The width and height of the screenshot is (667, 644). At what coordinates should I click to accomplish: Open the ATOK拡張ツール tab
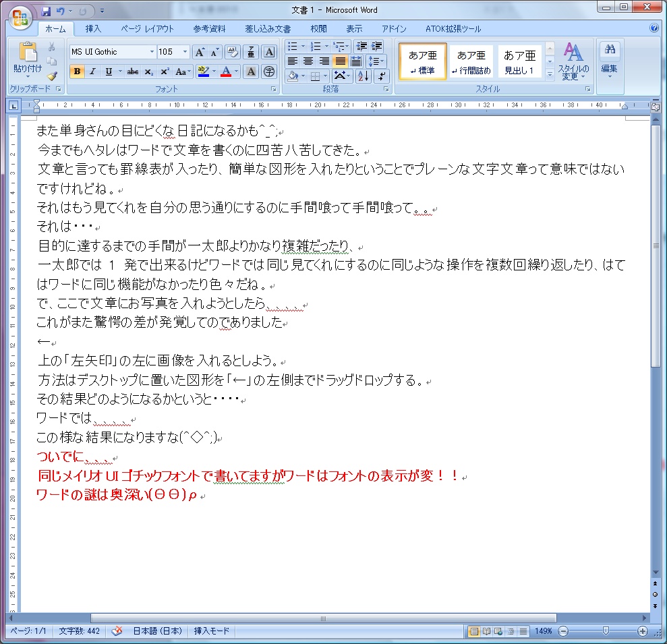point(453,29)
